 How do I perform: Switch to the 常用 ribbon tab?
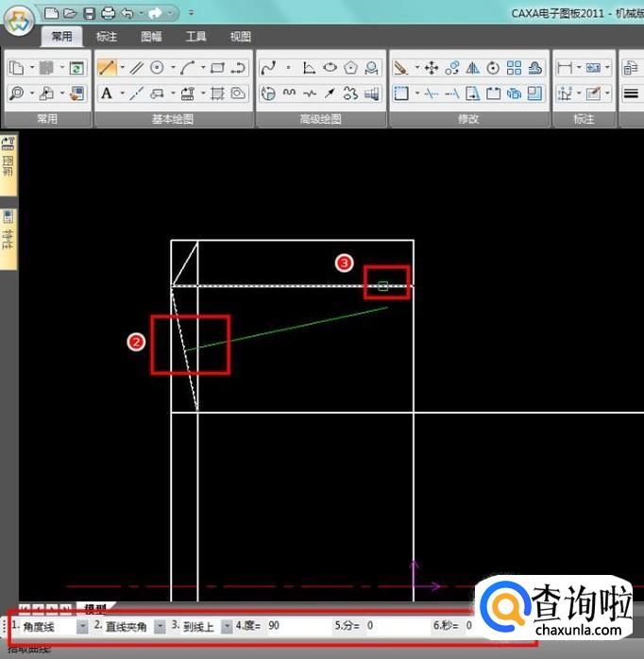click(x=61, y=37)
